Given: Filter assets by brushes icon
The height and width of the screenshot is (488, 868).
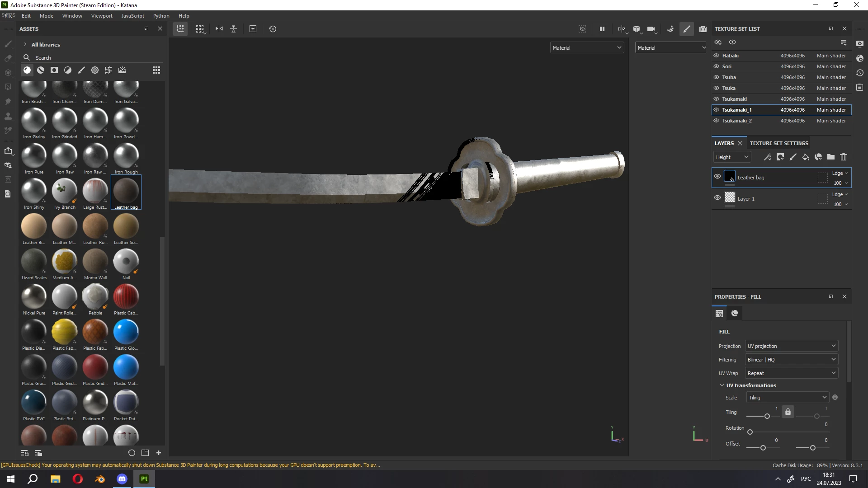Looking at the screenshot, I should 81,70.
